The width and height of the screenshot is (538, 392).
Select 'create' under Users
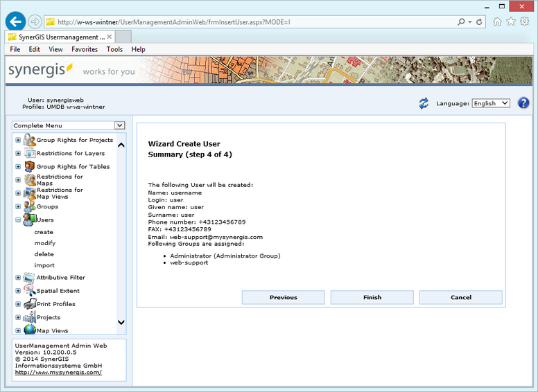point(44,232)
